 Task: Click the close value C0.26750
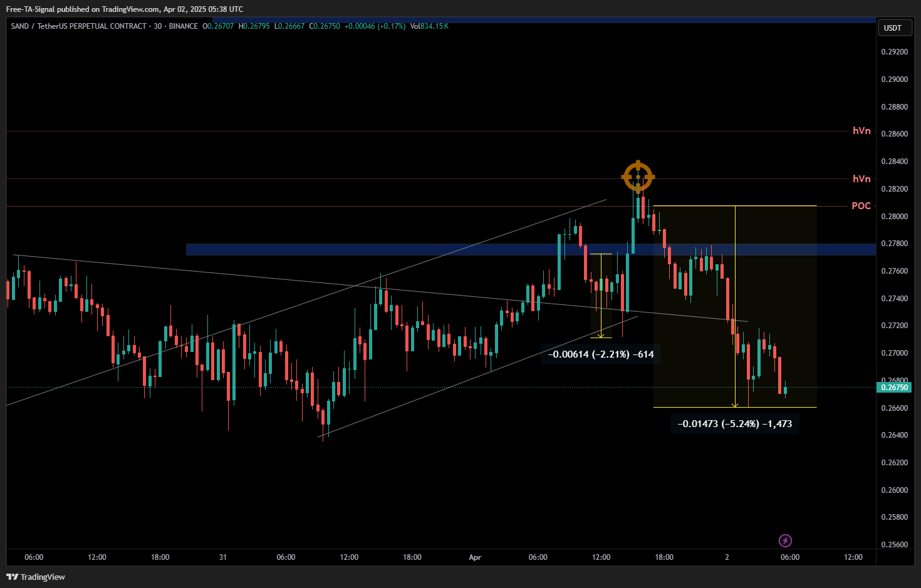(325, 26)
